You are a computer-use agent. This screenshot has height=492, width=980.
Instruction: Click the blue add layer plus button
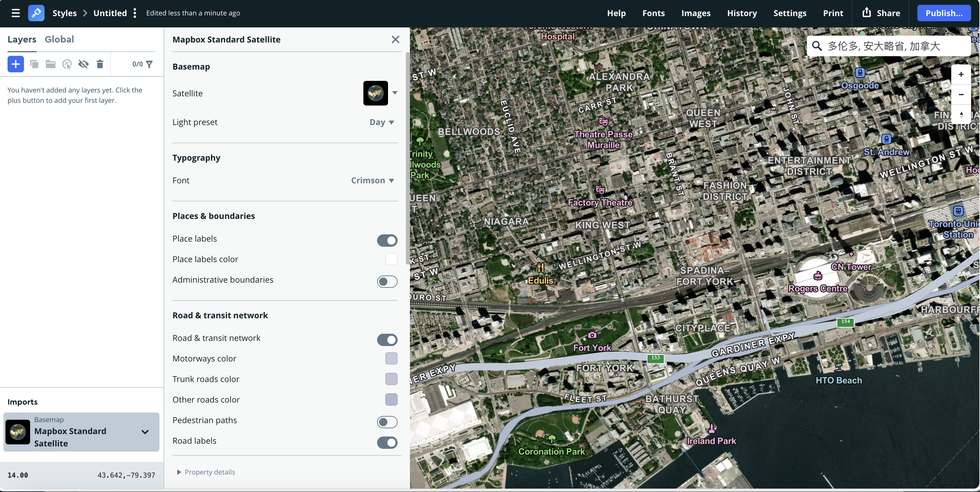pos(16,64)
